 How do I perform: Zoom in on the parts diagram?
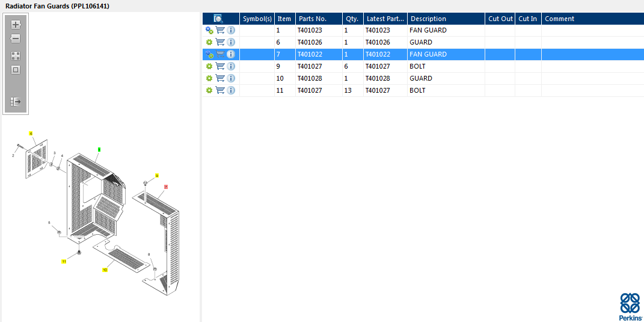pos(16,25)
